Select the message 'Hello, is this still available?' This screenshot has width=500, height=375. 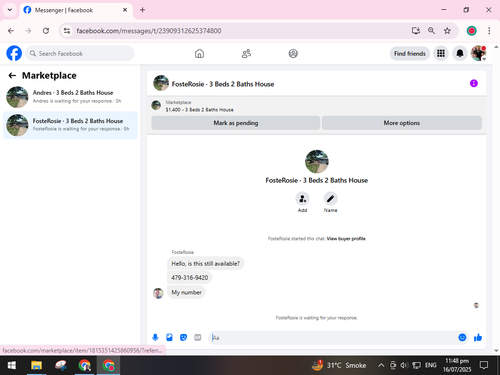coord(205,264)
